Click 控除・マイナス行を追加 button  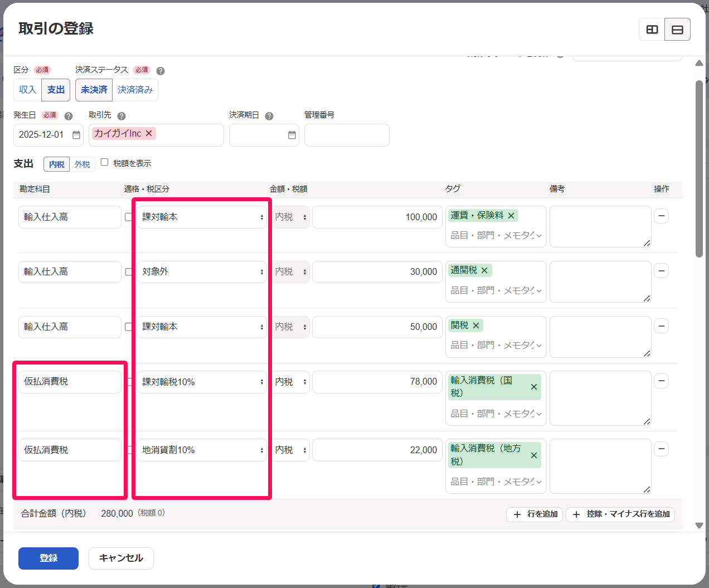click(620, 514)
